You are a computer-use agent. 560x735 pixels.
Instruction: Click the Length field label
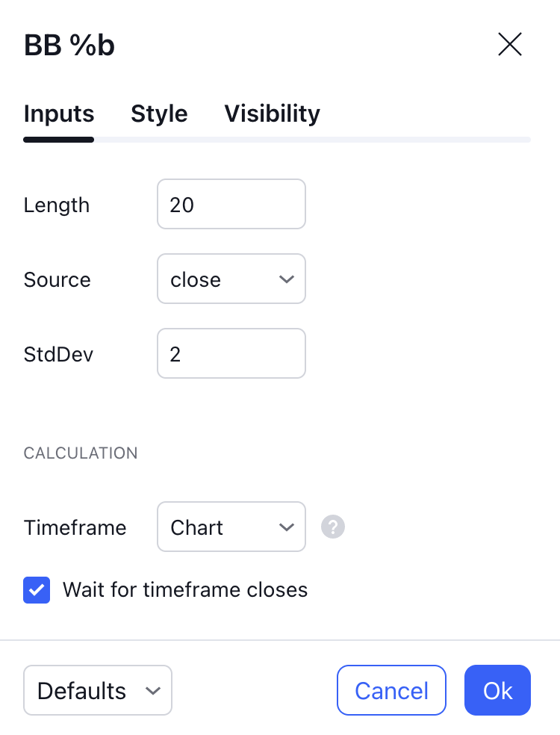pyautogui.click(x=57, y=205)
